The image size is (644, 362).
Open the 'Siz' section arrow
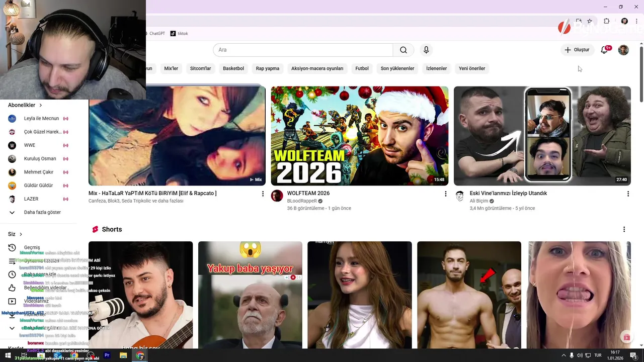click(21, 234)
